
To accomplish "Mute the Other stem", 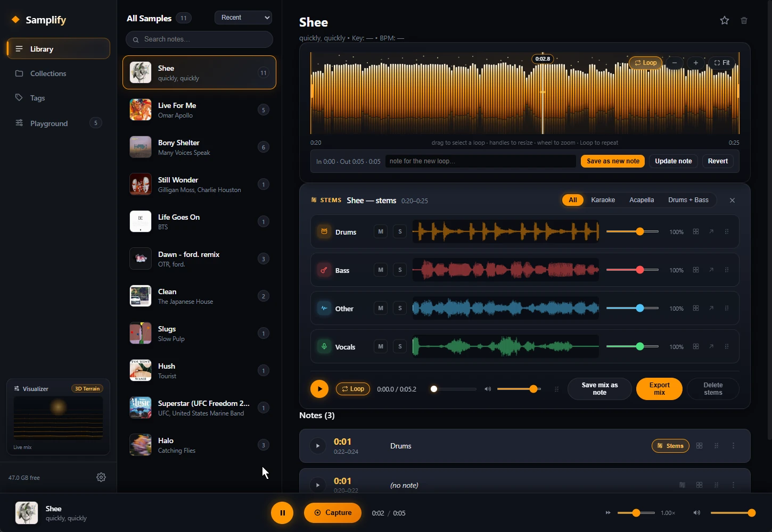I will coord(380,308).
